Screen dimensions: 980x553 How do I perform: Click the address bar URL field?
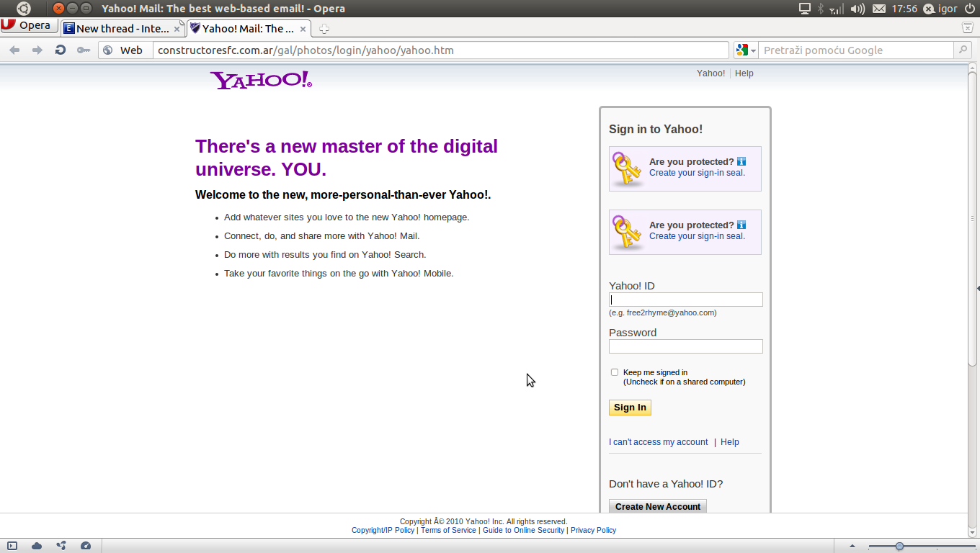click(x=441, y=50)
